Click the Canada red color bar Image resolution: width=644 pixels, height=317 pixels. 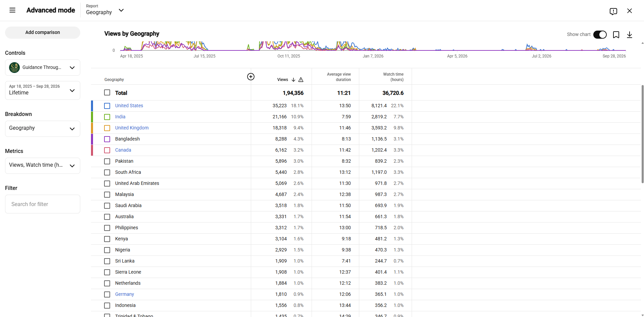point(92,150)
